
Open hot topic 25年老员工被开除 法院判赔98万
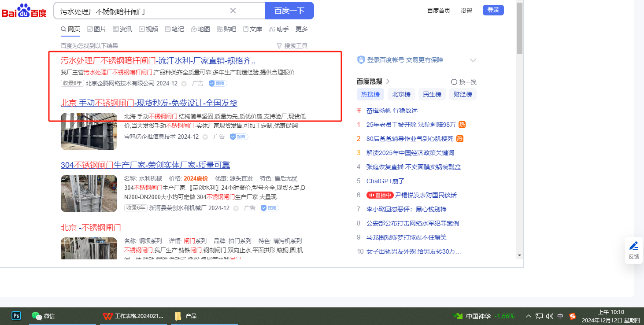click(x=411, y=125)
